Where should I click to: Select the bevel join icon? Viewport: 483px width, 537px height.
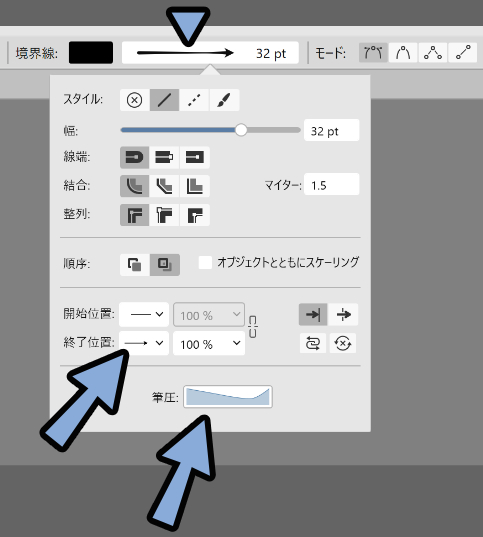coord(164,186)
